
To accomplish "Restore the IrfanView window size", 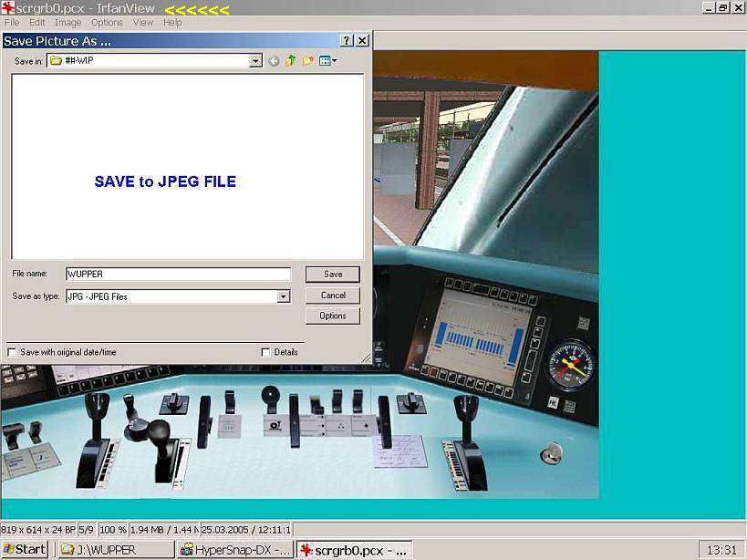I will pyautogui.click(x=723, y=7).
